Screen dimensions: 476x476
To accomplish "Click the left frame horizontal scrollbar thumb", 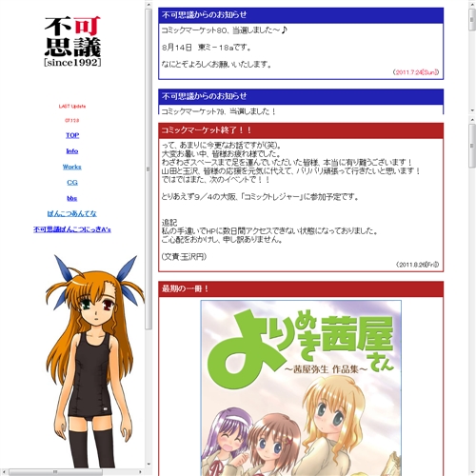I will 55,472.
